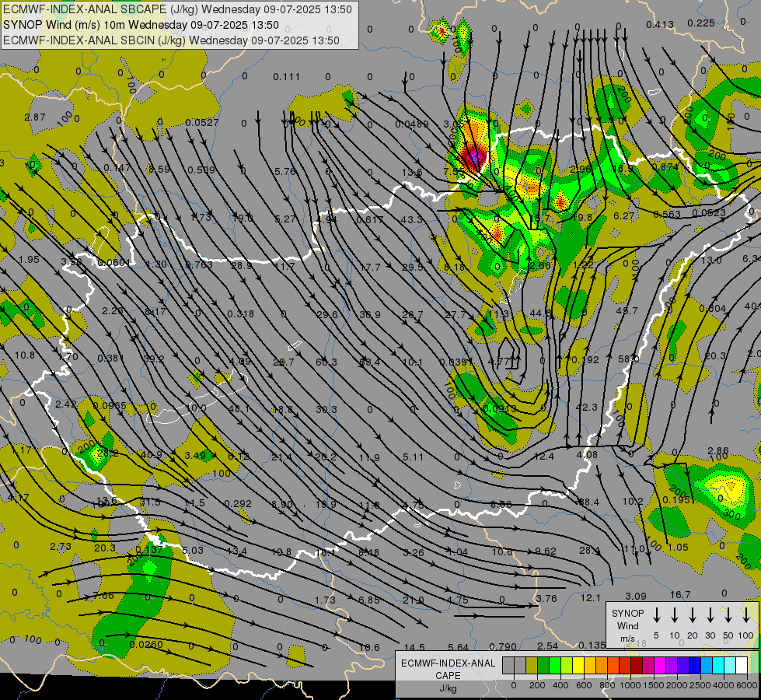
Task: Click the CIN value 17.7
Action: point(370,268)
